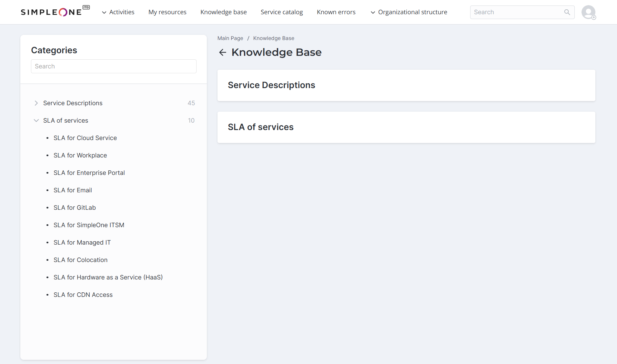The image size is (617, 364).
Task: Click the 45 count beside Service Descriptions
Action: pos(191,103)
